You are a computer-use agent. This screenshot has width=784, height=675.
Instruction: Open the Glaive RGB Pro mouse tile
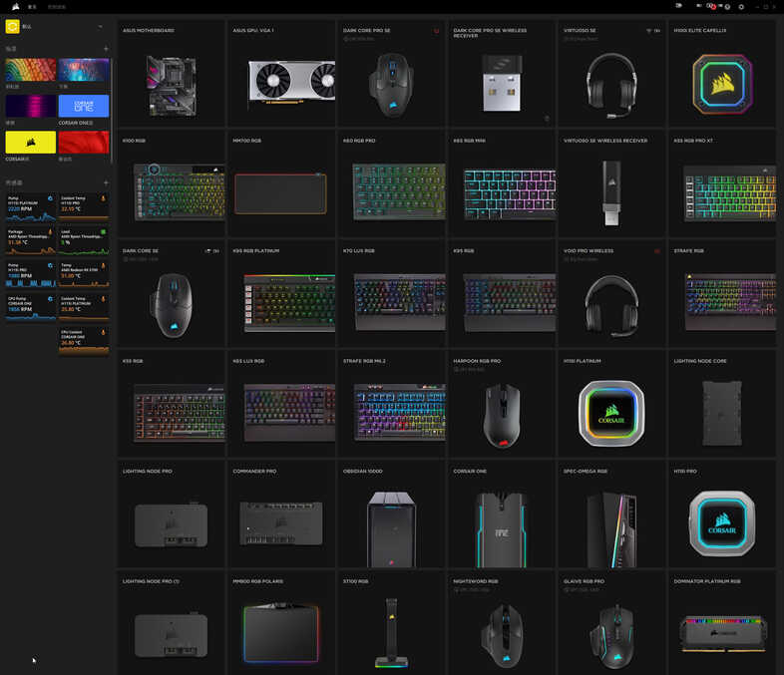click(x=612, y=623)
